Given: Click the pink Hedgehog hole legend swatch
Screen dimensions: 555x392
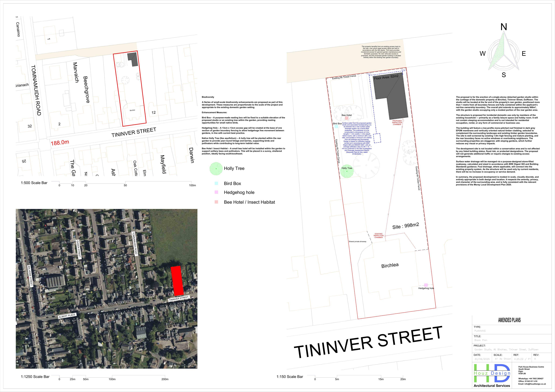Looking at the screenshot, I should pyautogui.click(x=216, y=192).
